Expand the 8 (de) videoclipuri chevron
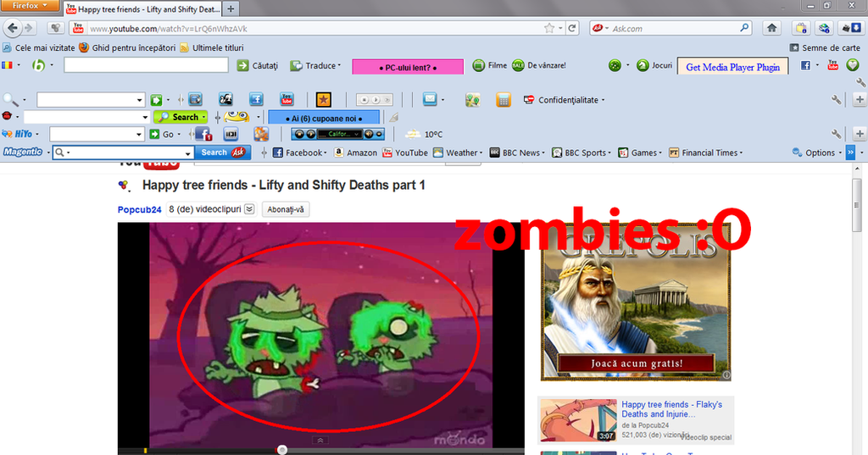 pos(250,208)
